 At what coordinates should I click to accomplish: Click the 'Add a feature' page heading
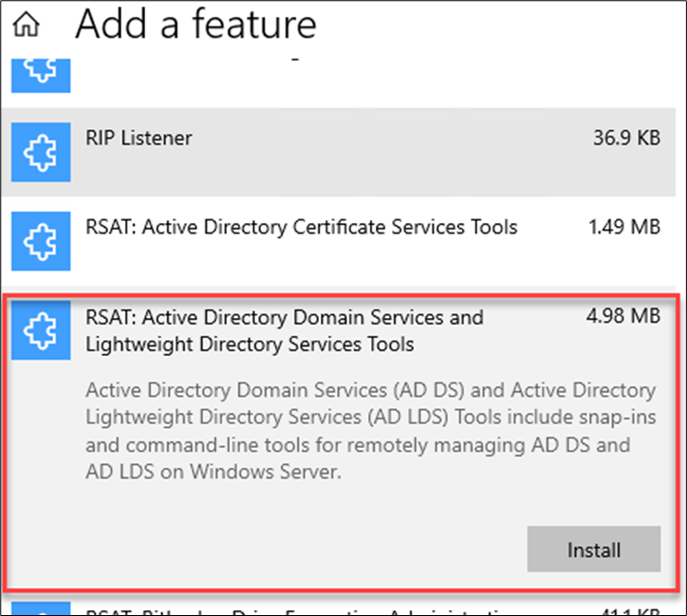coord(195,25)
